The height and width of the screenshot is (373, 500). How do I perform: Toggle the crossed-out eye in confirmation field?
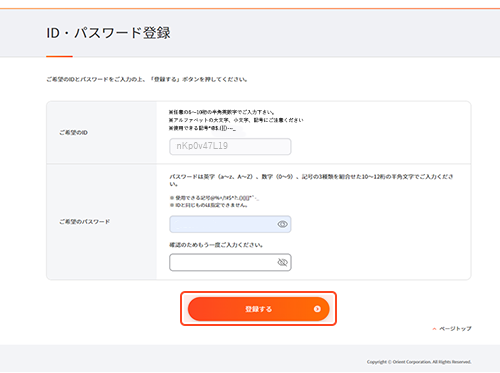point(282,262)
